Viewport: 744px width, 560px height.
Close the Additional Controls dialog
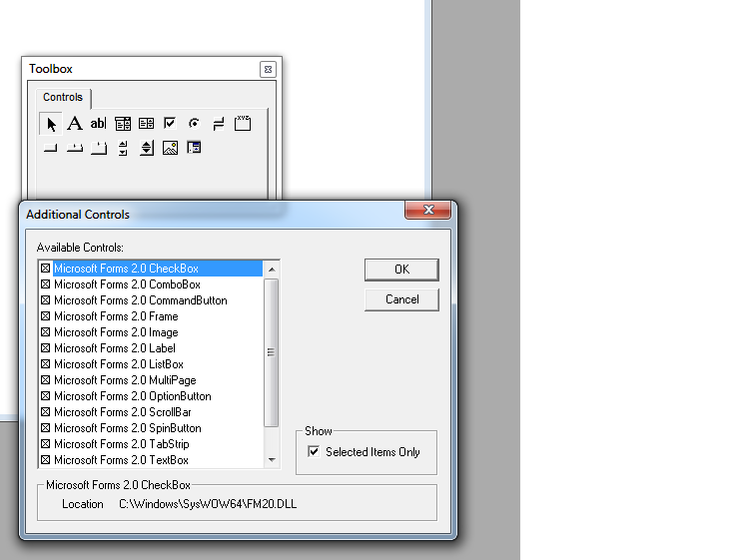pos(428,210)
